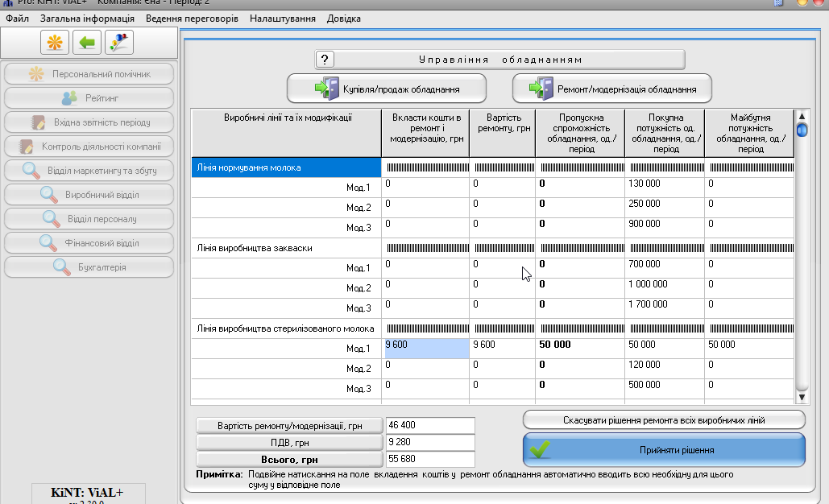
Task: Open Виробничий відділ
Action: (89, 195)
